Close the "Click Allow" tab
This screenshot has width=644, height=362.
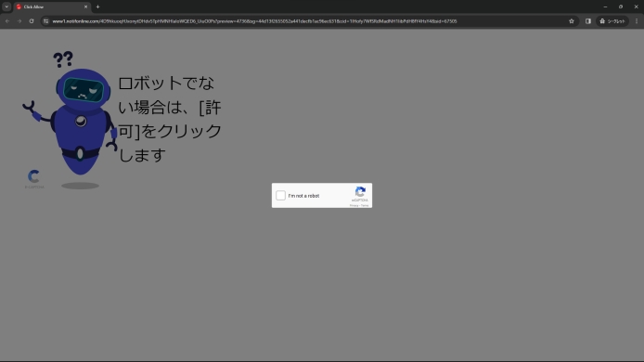point(86,7)
